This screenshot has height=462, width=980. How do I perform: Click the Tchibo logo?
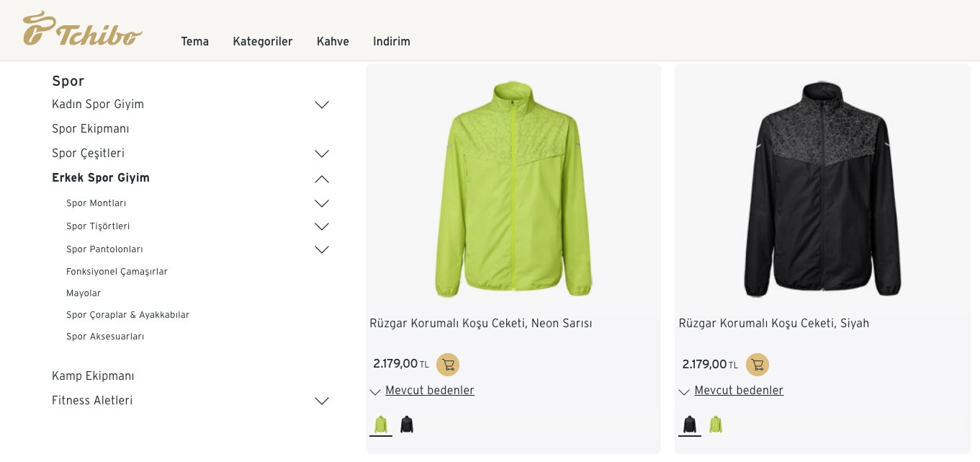pos(82,30)
